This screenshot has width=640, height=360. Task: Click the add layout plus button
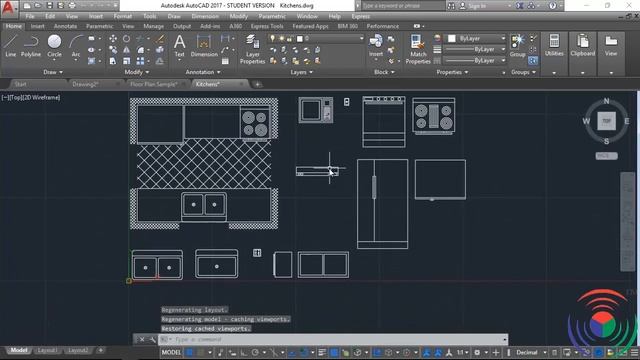pos(100,350)
